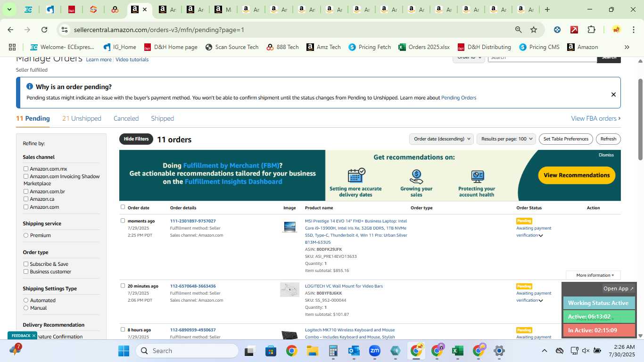644x362 pixels.
Task: Open Pending Orders help link
Action: (459, 98)
